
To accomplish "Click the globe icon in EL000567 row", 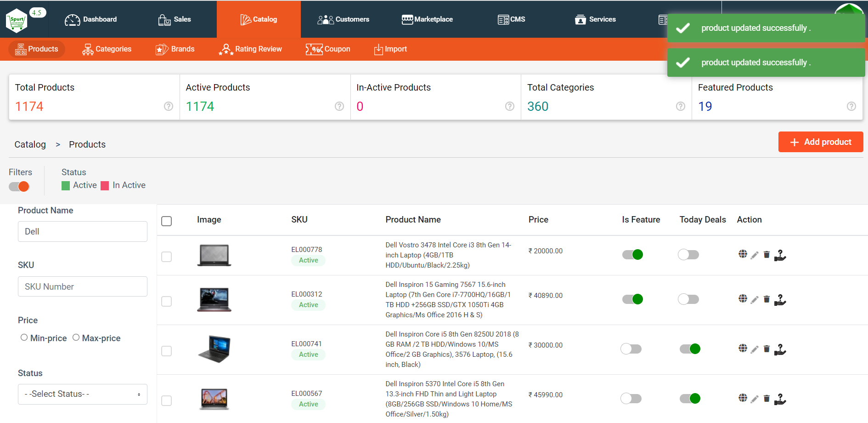I will (x=743, y=398).
